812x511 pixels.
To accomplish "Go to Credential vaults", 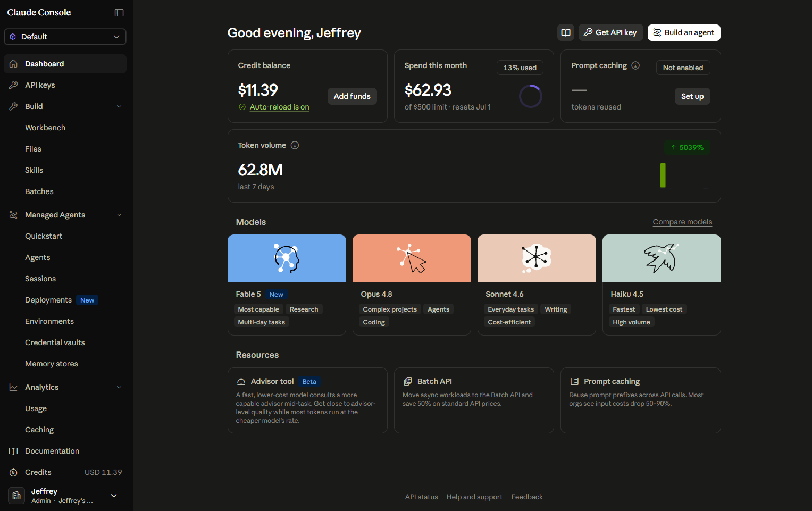I will pos(55,342).
